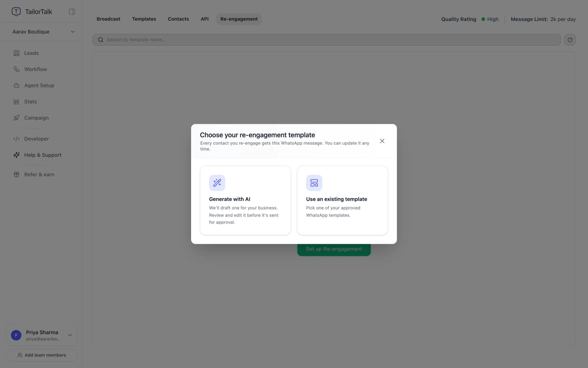Collapse the sidebar panel icon
This screenshot has width=588, height=368.
point(72,12)
